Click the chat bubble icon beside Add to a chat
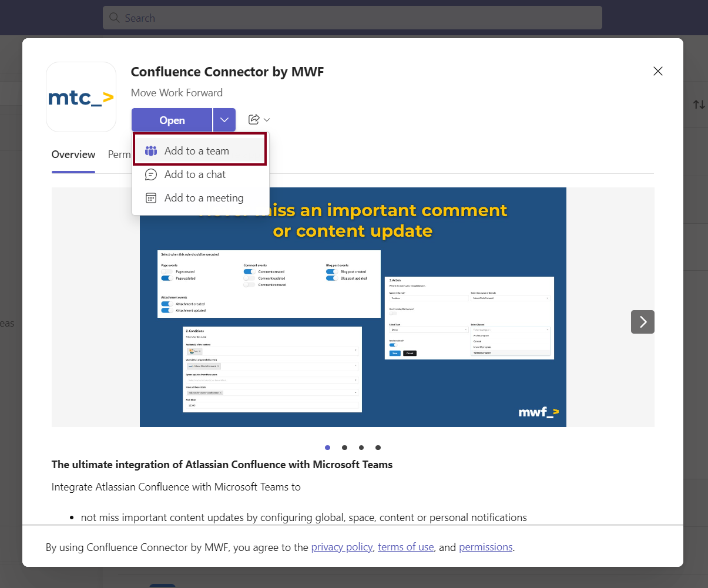 point(151,174)
